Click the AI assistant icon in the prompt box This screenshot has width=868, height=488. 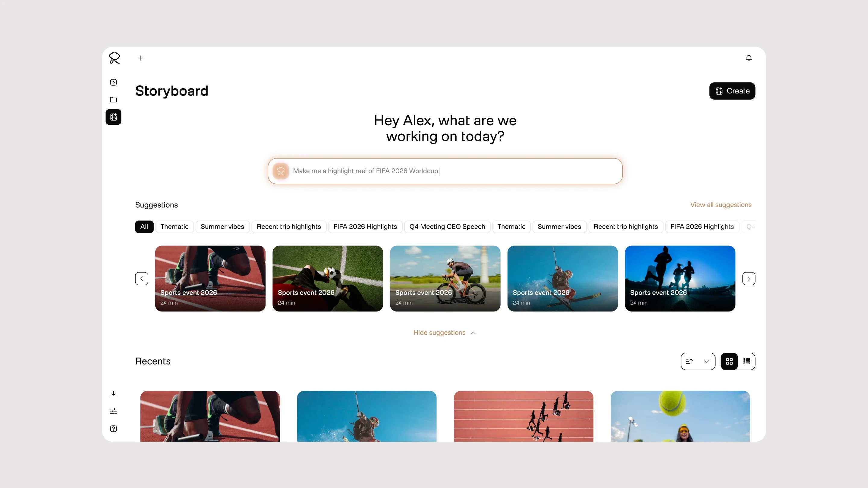pos(281,171)
